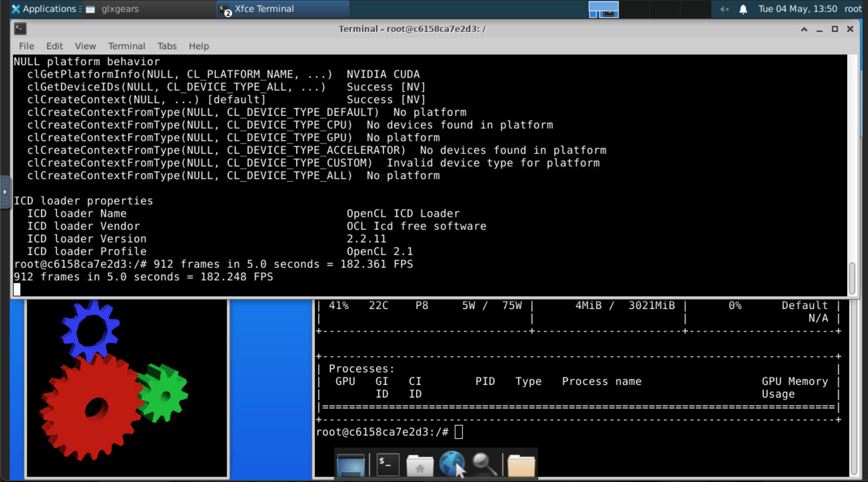Open the Tabs menu
This screenshot has width=868, height=482.
[x=167, y=46]
